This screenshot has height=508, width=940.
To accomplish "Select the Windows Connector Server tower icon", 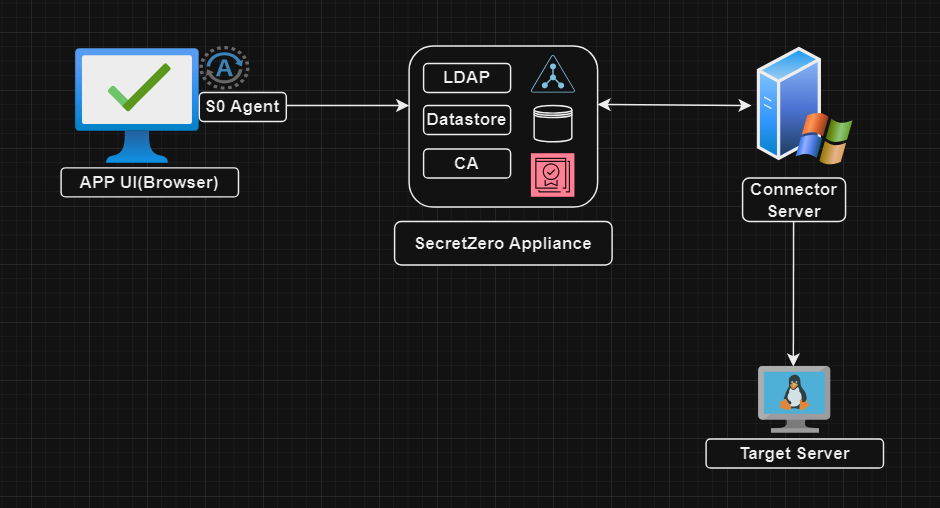I will [803, 106].
